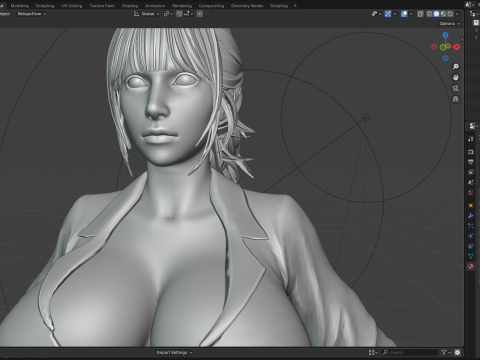
Task: Switch to the Geometry Nodes workspace
Action: (x=247, y=6)
